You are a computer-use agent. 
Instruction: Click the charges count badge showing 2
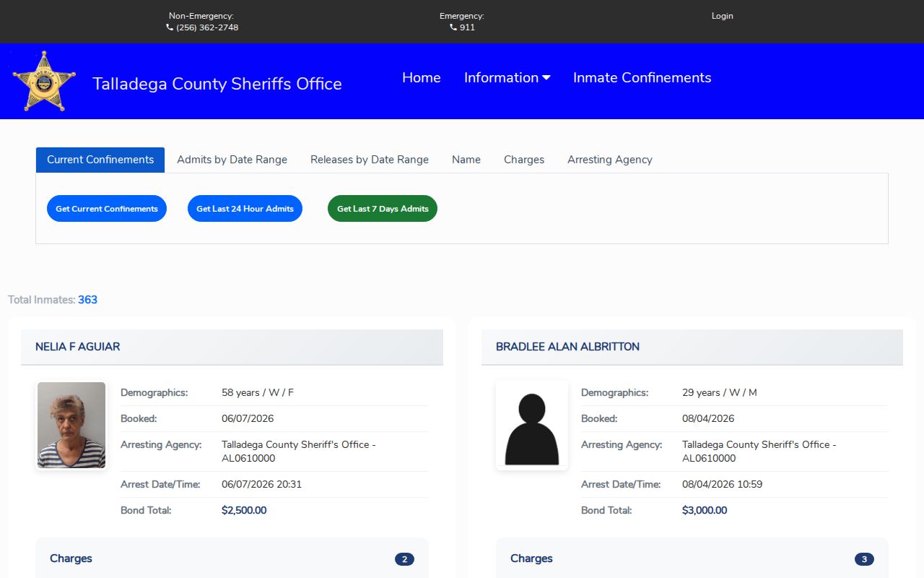404,559
